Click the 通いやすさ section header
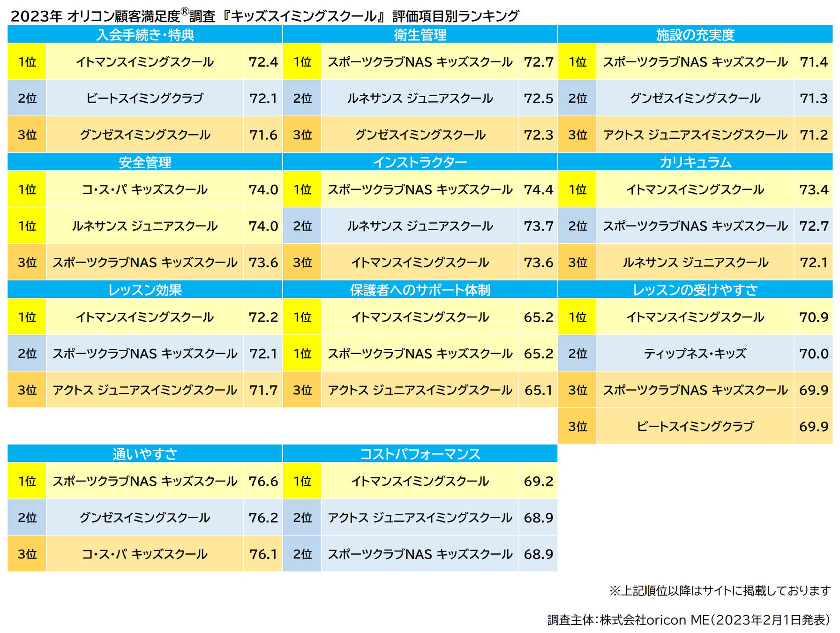840x633 pixels. (145, 454)
